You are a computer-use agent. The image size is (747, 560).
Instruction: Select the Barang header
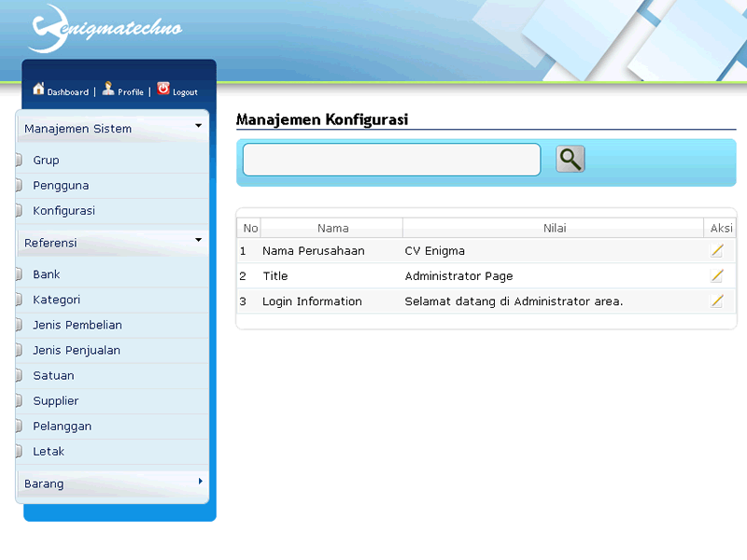click(x=113, y=483)
